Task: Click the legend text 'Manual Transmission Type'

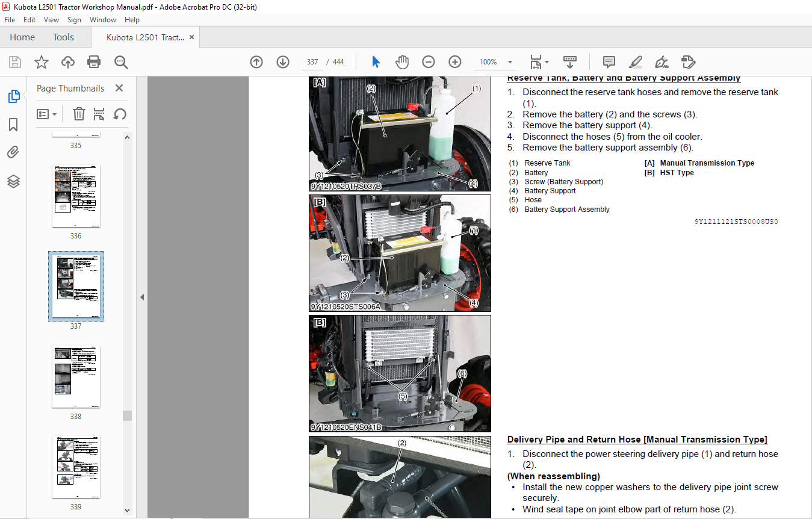Action: [x=707, y=163]
